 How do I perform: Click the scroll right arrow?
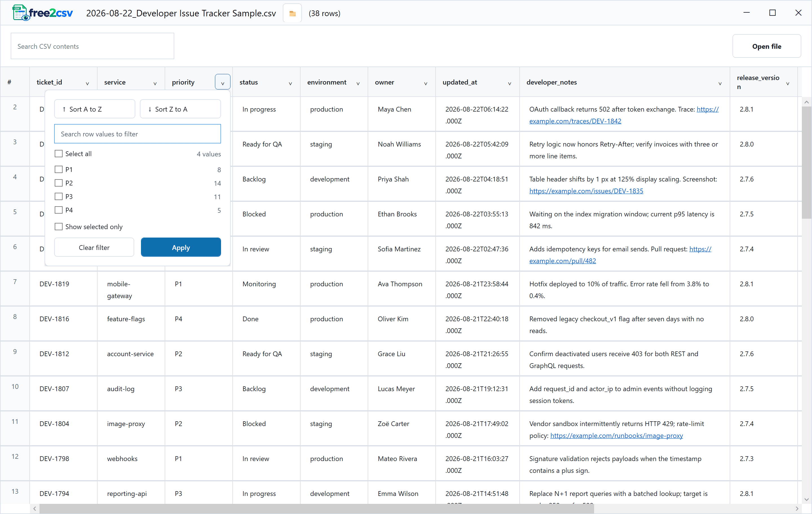coord(797,509)
